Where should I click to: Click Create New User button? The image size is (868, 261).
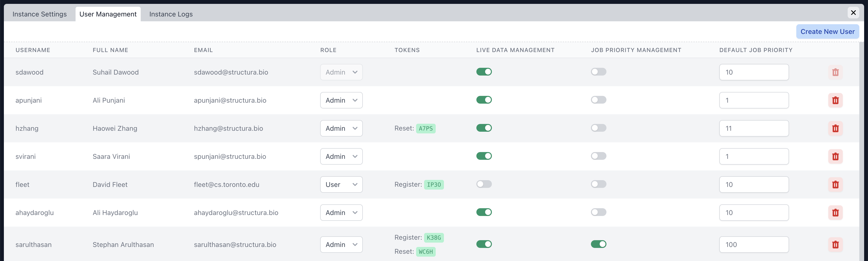point(827,32)
